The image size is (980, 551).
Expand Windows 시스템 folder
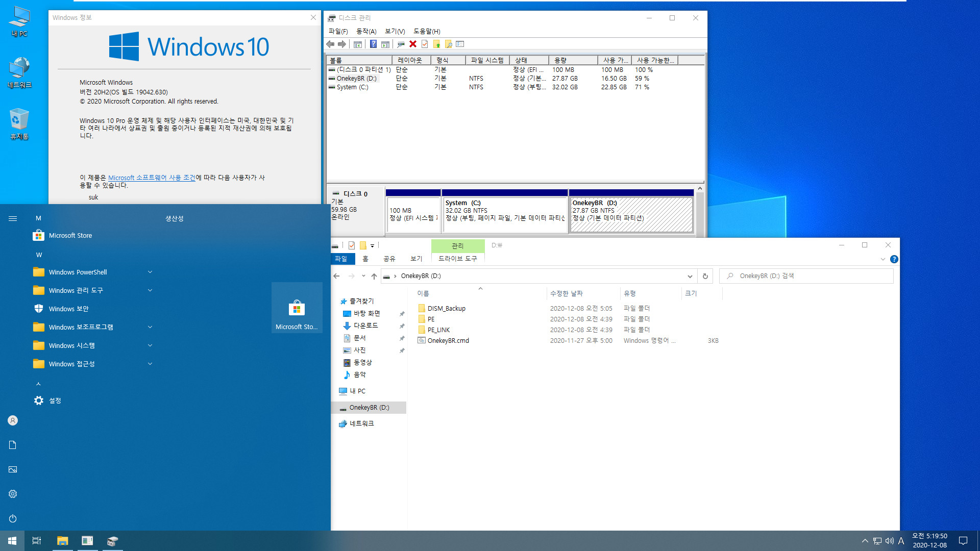(150, 345)
